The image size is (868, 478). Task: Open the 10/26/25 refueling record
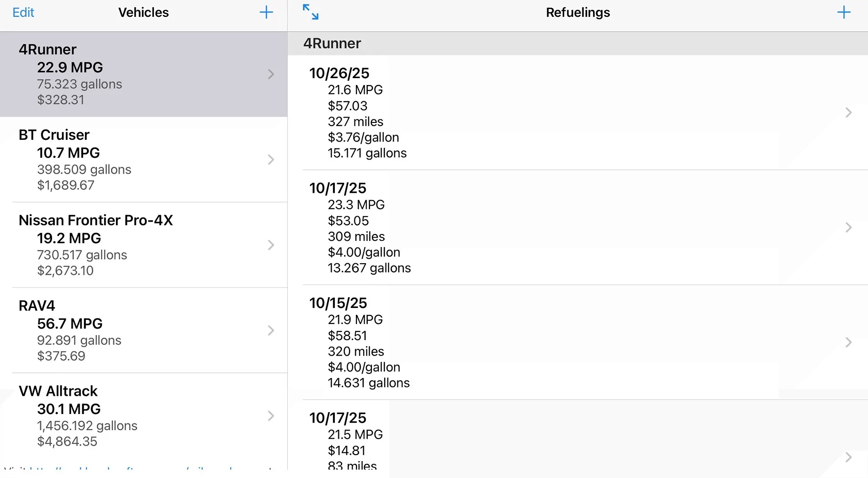(x=548, y=112)
